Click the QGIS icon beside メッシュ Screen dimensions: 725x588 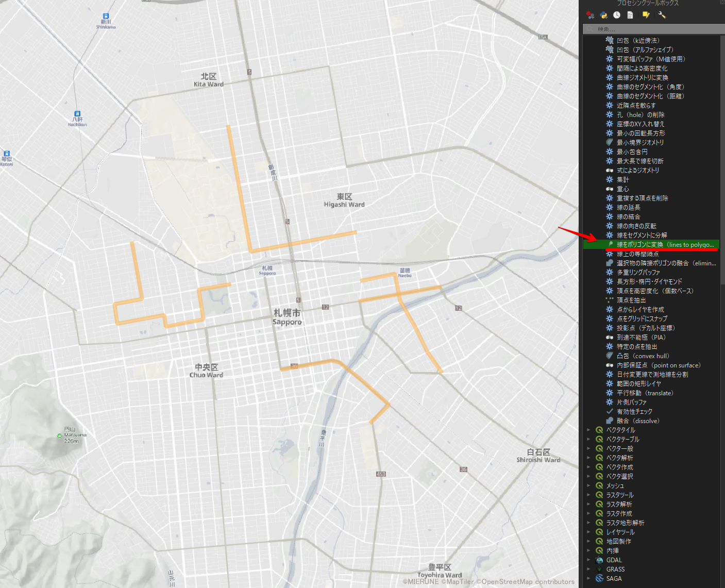(599, 485)
